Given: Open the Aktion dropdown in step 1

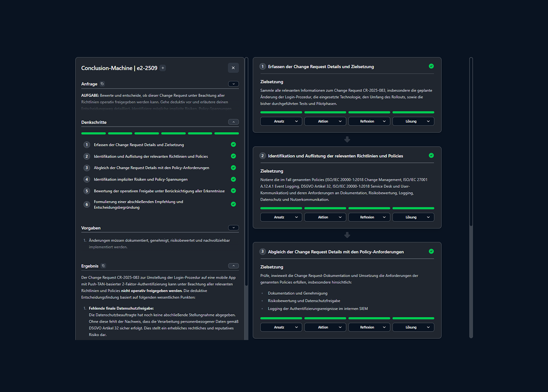Looking at the screenshot, I should (325, 121).
